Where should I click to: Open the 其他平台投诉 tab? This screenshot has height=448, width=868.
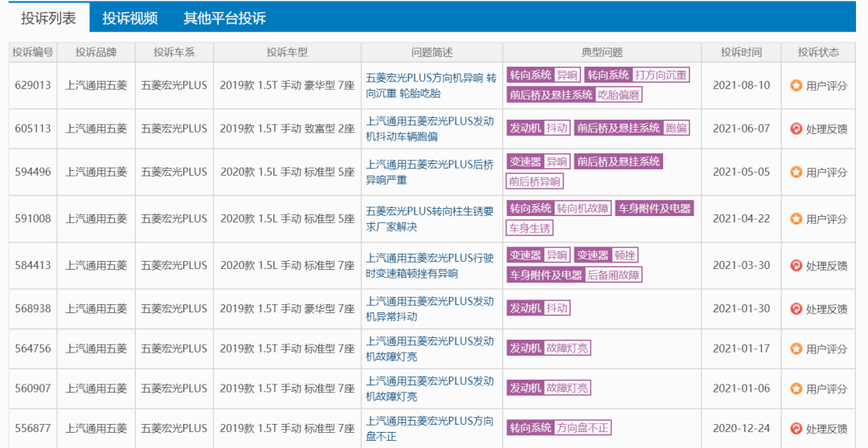(x=225, y=18)
